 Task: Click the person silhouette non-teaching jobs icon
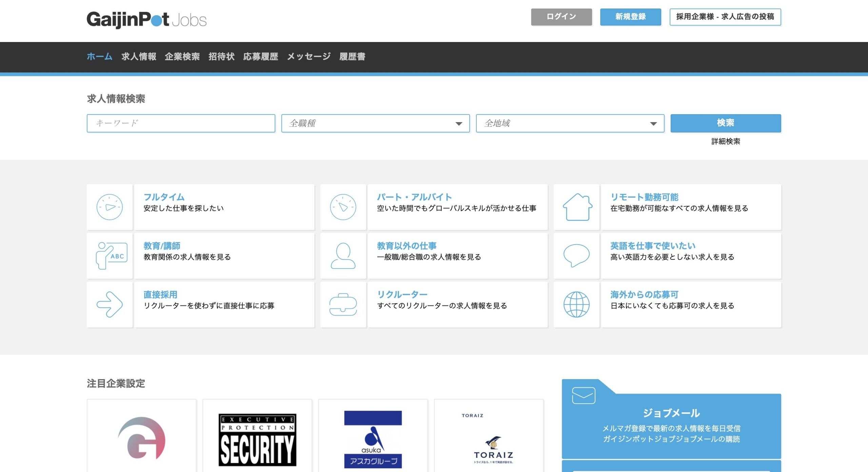(x=343, y=256)
